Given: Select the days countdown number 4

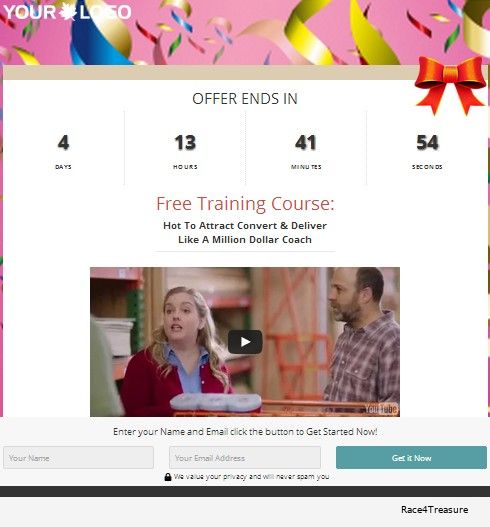Looking at the screenshot, I should (x=63, y=143).
